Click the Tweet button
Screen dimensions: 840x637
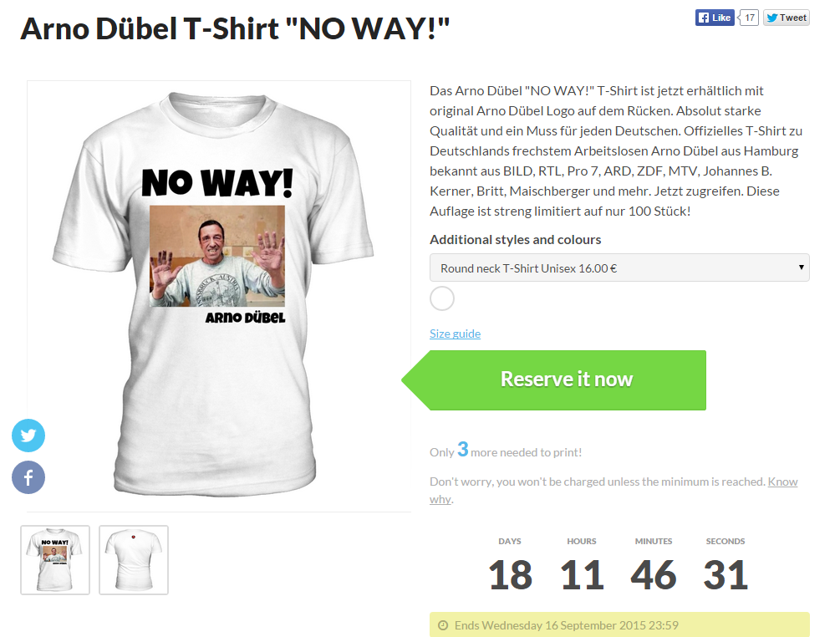point(786,18)
